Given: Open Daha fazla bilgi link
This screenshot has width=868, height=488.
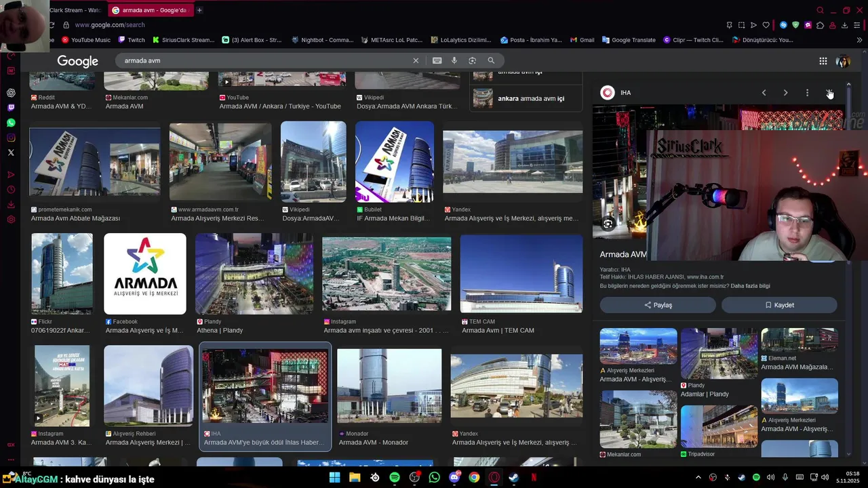Looking at the screenshot, I should click(x=750, y=286).
